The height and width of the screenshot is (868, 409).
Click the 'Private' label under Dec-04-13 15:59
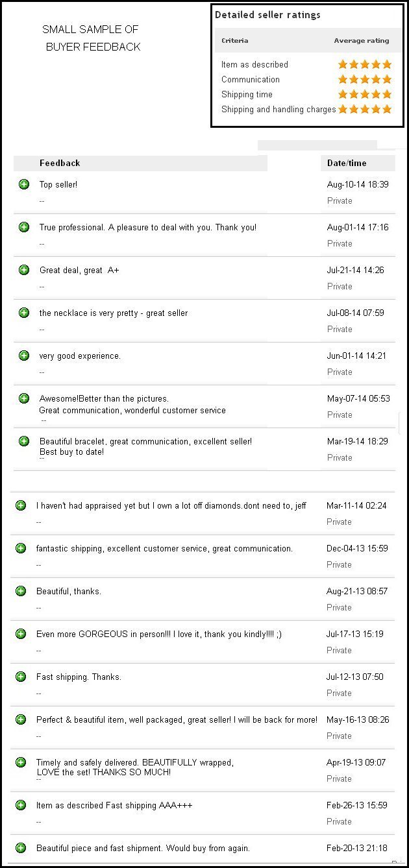340,564
